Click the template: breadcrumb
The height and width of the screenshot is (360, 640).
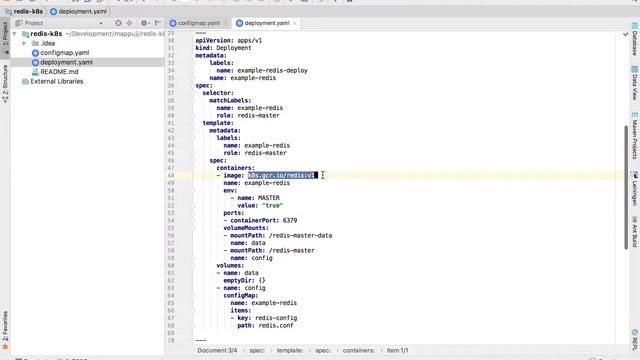click(290, 351)
